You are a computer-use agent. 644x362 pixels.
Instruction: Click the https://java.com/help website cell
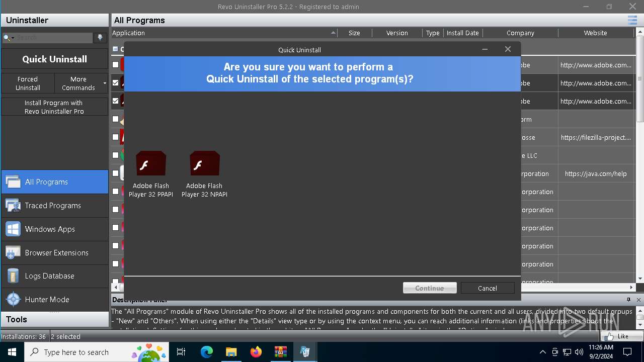click(x=596, y=173)
